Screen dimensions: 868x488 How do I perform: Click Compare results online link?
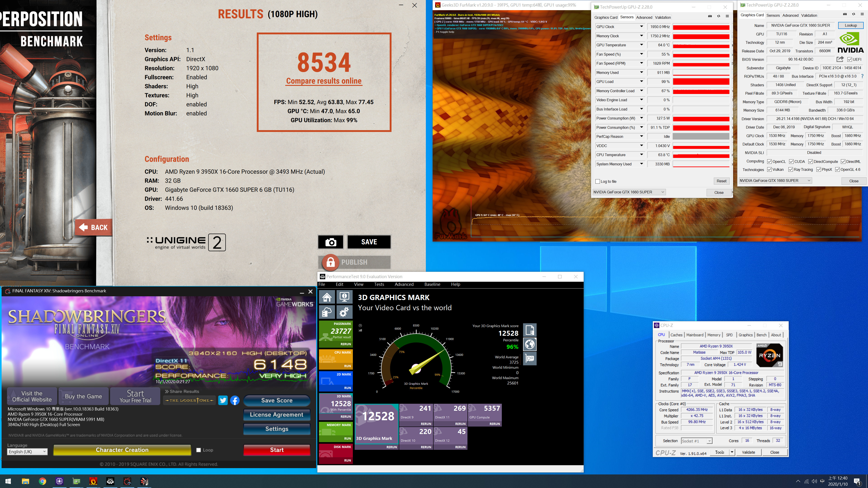(x=323, y=81)
